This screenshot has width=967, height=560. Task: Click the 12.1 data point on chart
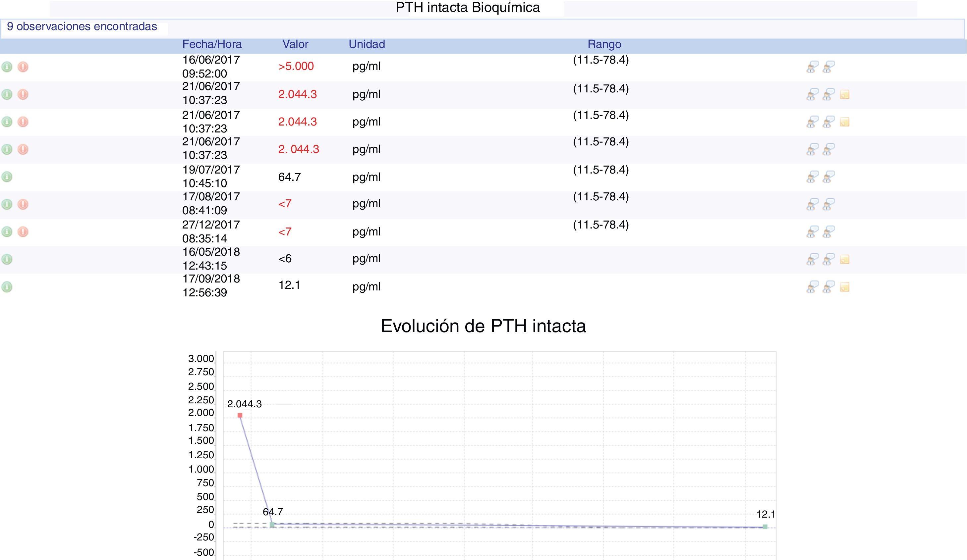[765, 527]
